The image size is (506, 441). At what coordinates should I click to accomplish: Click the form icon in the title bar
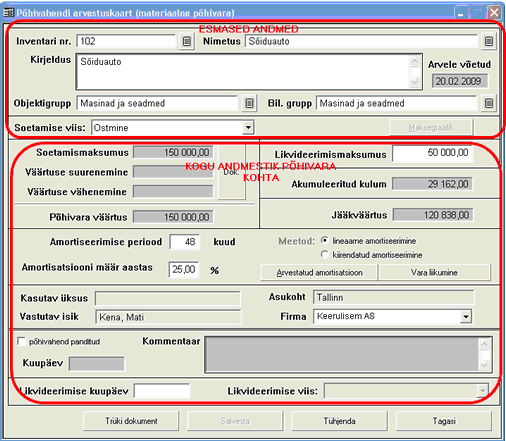(8, 13)
